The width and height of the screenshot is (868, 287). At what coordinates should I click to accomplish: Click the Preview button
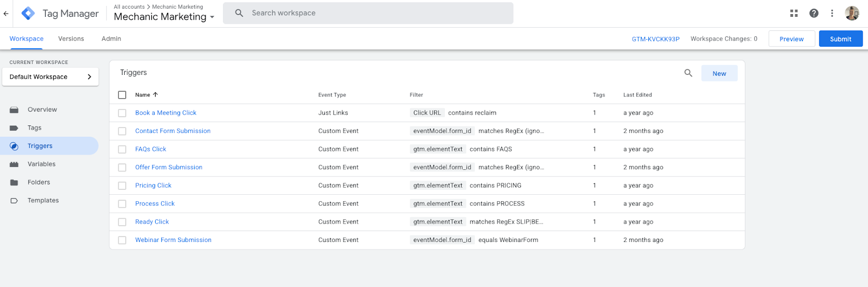[792, 39]
